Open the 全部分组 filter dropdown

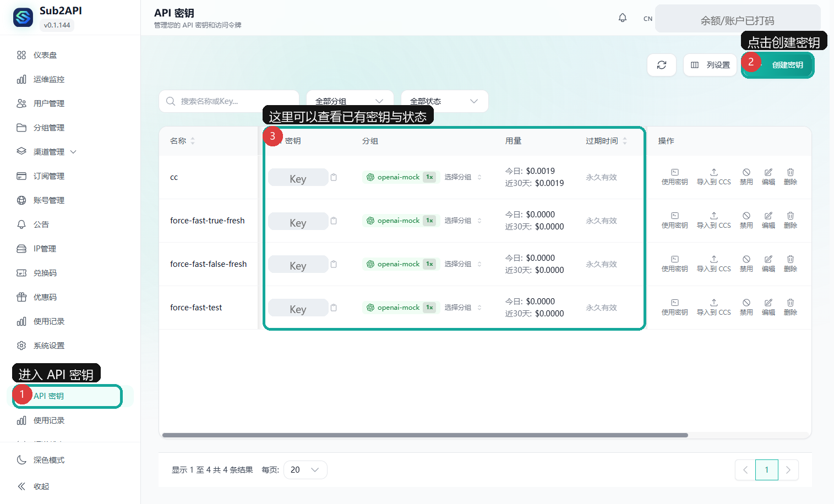[350, 101]
